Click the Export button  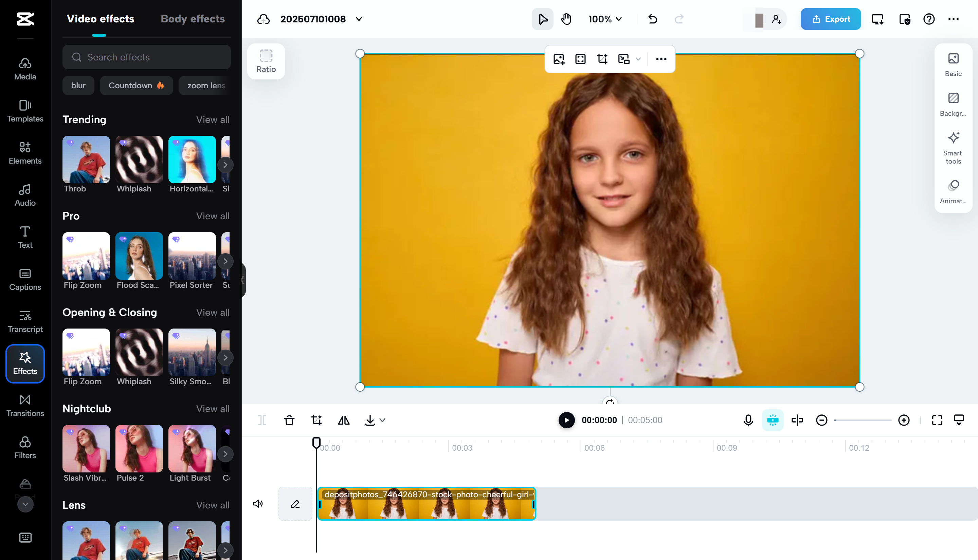[830, 19]
